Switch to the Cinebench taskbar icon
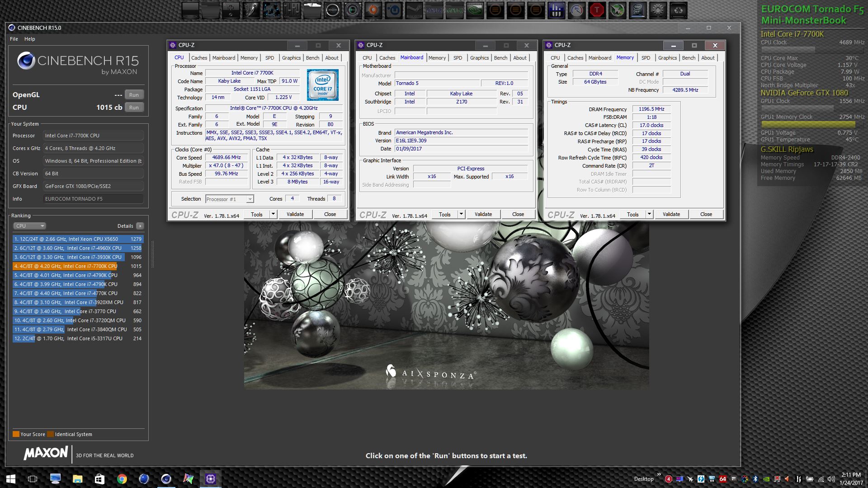 166,479
